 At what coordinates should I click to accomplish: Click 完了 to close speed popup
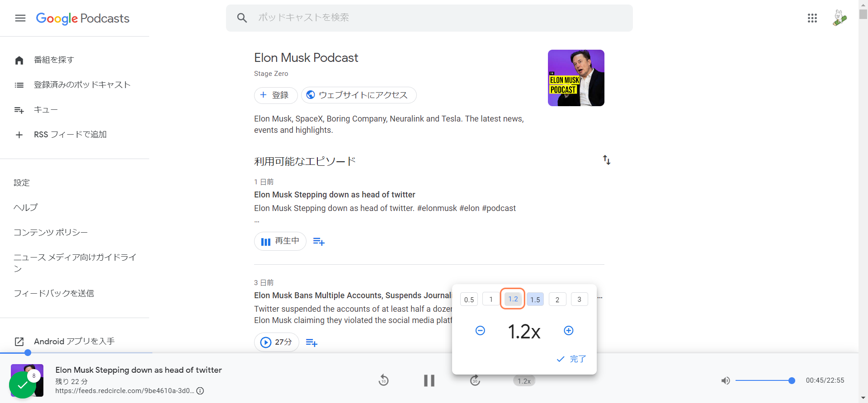[x=571, y=359]
